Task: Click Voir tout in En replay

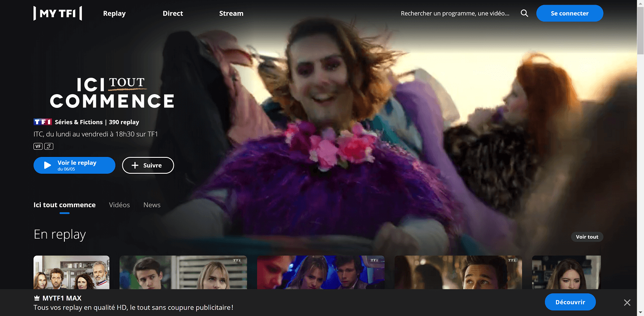Action: pos(587,237)
